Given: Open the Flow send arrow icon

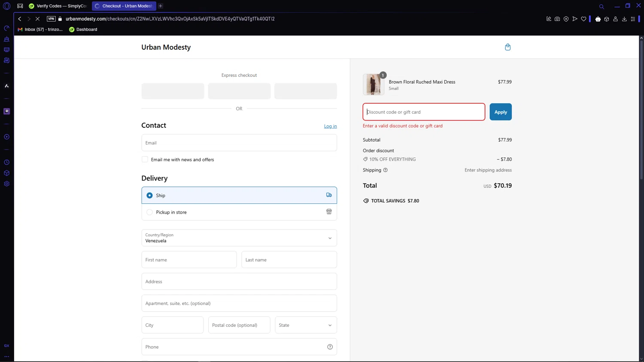Looking at the screenshot, I should click(575, 19).
